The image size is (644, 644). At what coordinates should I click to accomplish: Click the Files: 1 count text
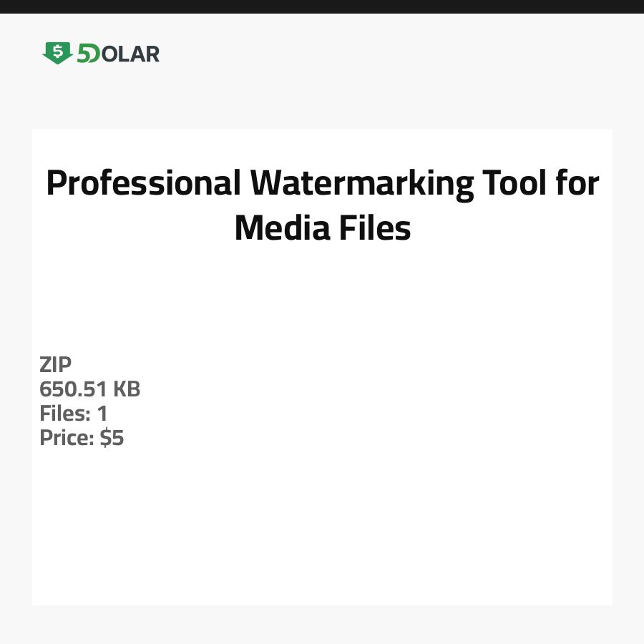[x=73, y=414]
